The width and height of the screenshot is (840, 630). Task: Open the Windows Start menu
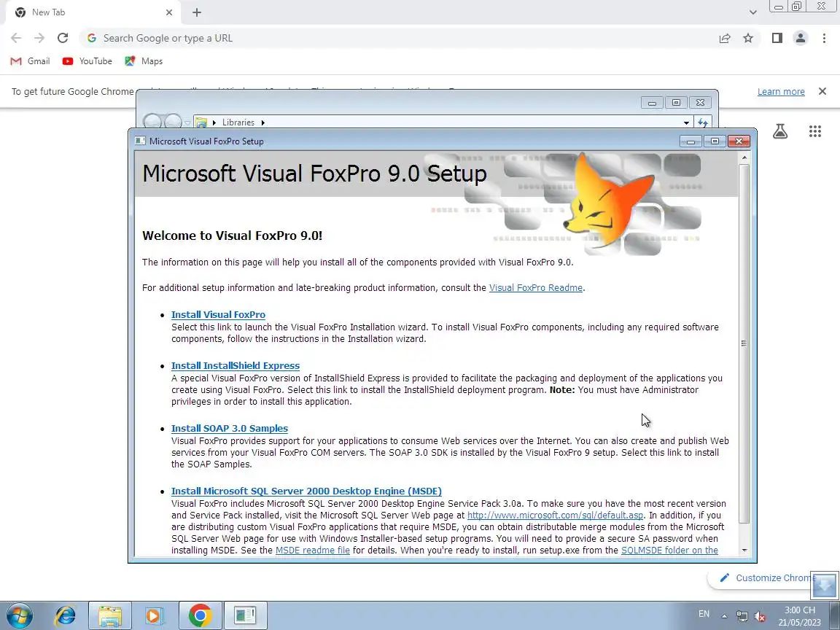pyautogui.click(x=20, y=616)
